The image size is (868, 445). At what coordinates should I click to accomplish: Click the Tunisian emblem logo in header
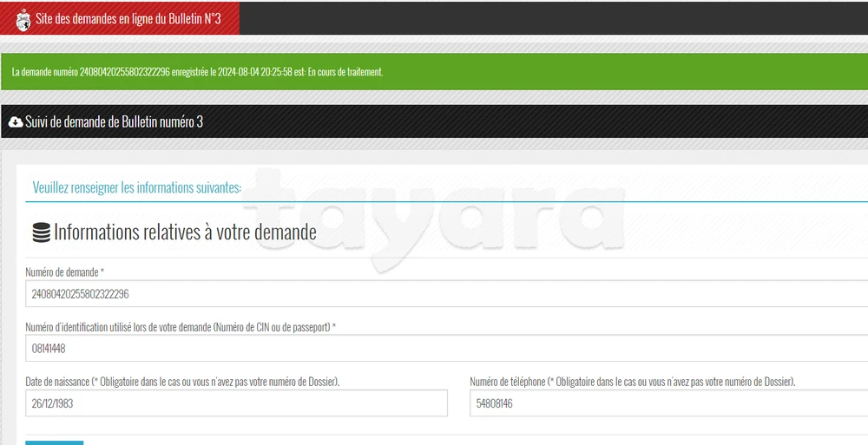pyautogui.click(x=23, y=18)
